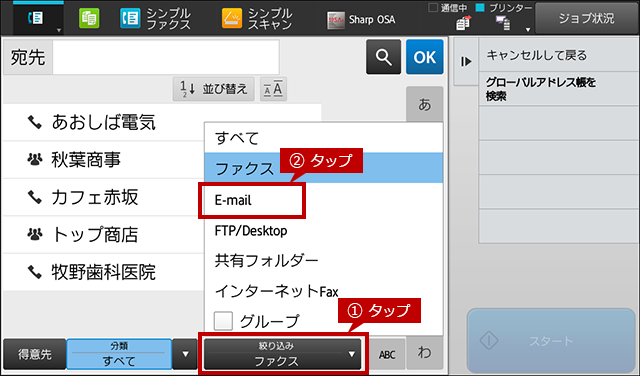This screenshot has width=640, height=376.
Task: Choose すべて in the filter menu
Action: pyautogui.click(x=323, y=138)
